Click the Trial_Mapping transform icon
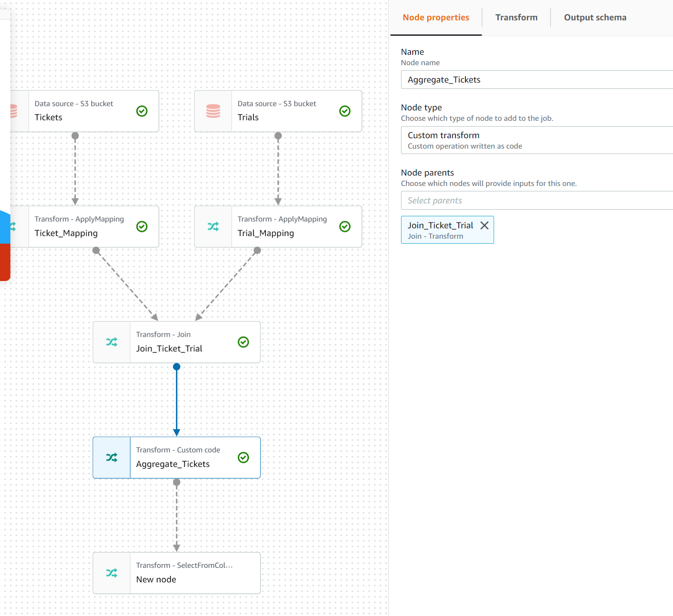Viewport: 673px width, 616px height. pyautogui.click(x=213, y=226)
